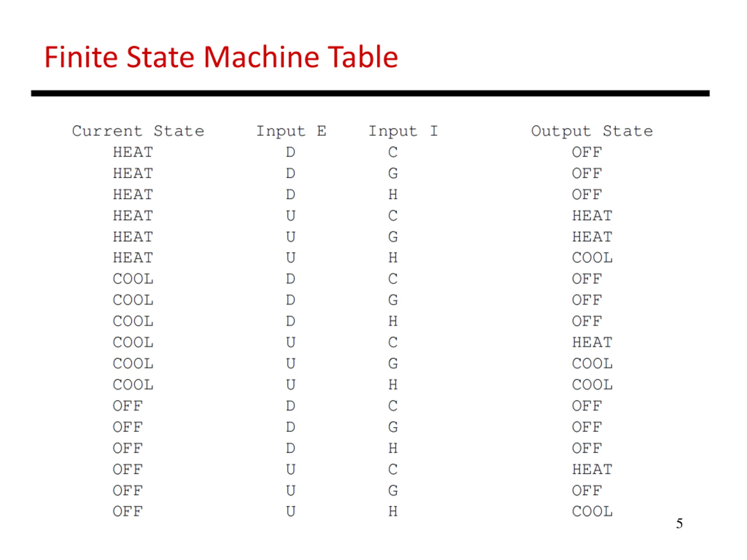Click COOL output in the HEAT U H row
This screenshot has height=560, width=747.
click(x=592, y=258)
